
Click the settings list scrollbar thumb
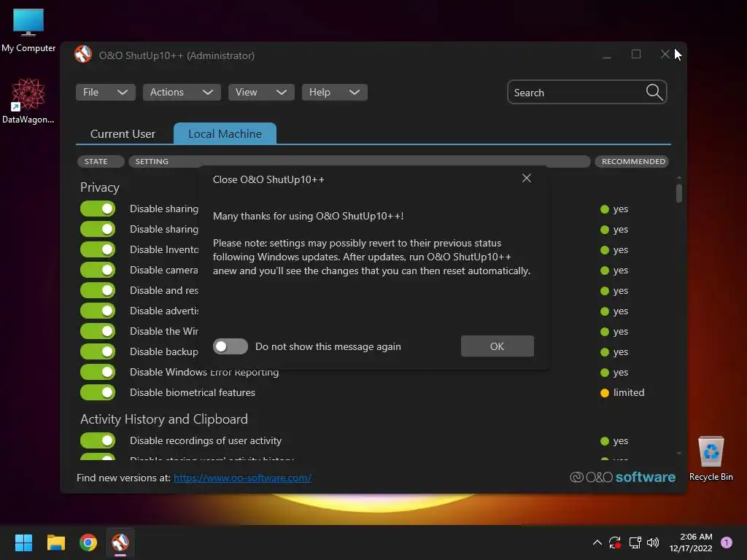pyautogui.click(x=679, y=193)
